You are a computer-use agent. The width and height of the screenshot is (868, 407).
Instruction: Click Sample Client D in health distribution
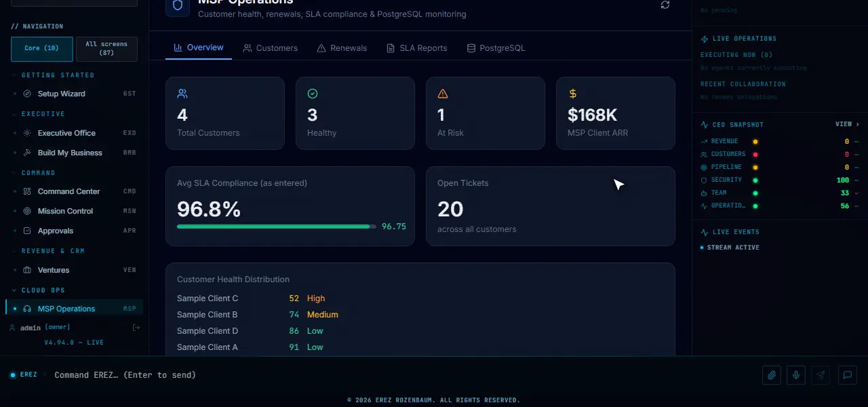click(x=208, y=331)
